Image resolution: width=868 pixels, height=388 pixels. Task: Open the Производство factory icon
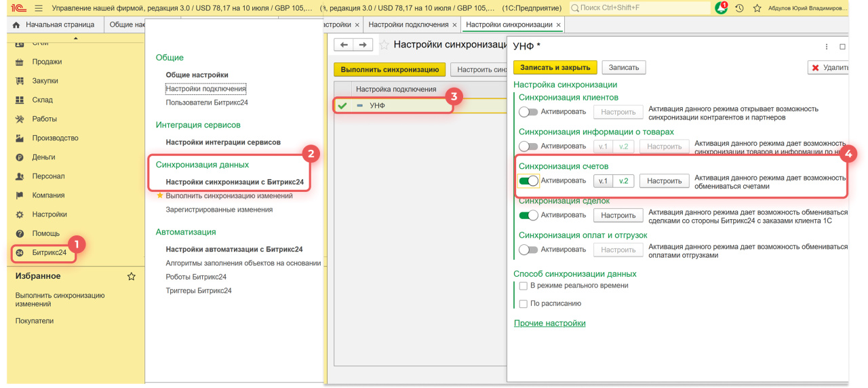[x=20, y=138]
